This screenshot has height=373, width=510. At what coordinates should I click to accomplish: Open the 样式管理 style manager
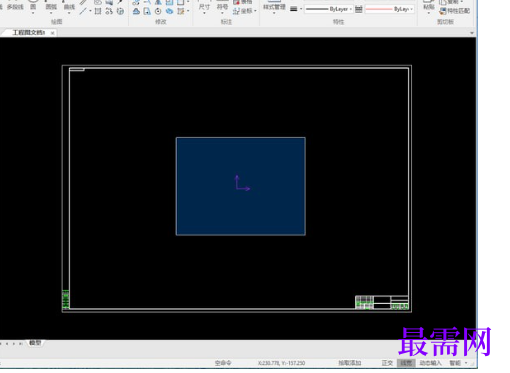274,7
